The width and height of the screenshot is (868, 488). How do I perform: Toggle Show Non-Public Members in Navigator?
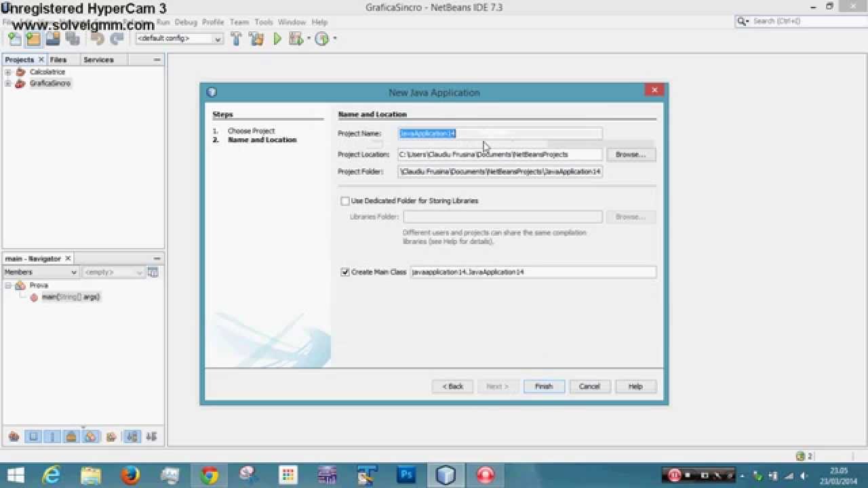[x=71, y=436]
